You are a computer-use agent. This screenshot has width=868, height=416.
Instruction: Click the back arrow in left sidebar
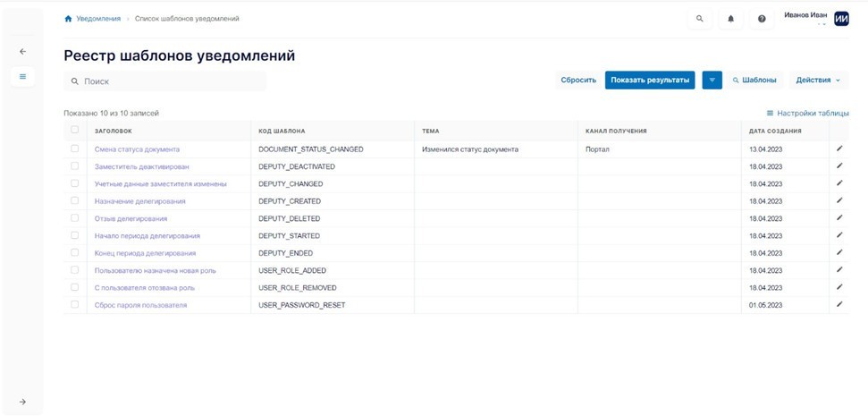[x=22, y=52]
